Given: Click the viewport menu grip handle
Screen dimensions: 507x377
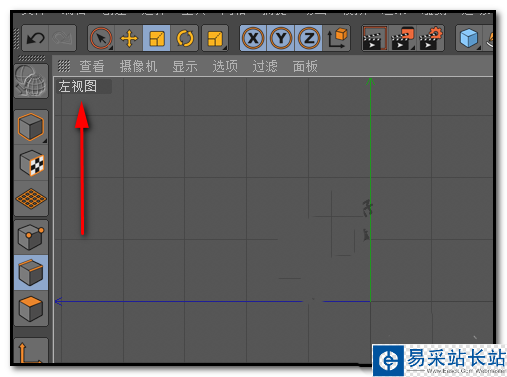Looking at the screenshot, I should click(64, 66).
